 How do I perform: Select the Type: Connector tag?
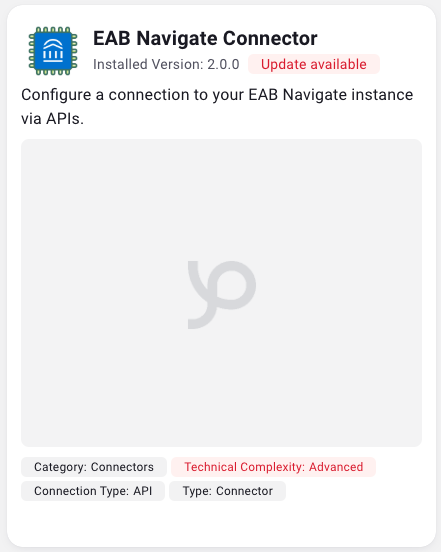[227, 491]
